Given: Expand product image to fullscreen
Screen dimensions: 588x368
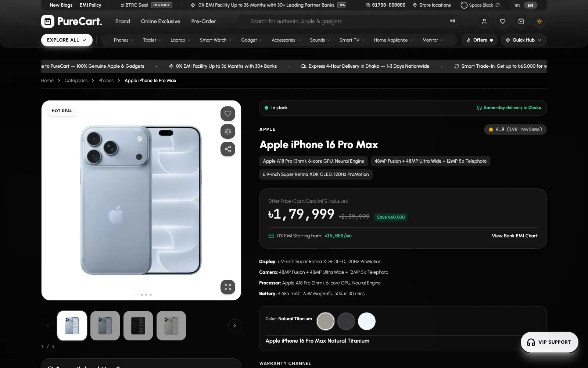Looking at the screenshot, I should pos(228,287).
